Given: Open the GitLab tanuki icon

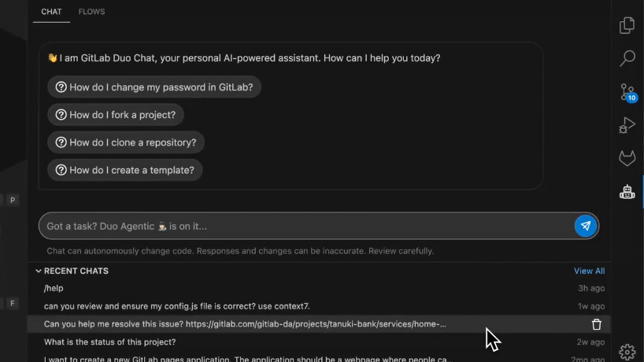Looking at the screenshot, I should click(x=627, y=158).
